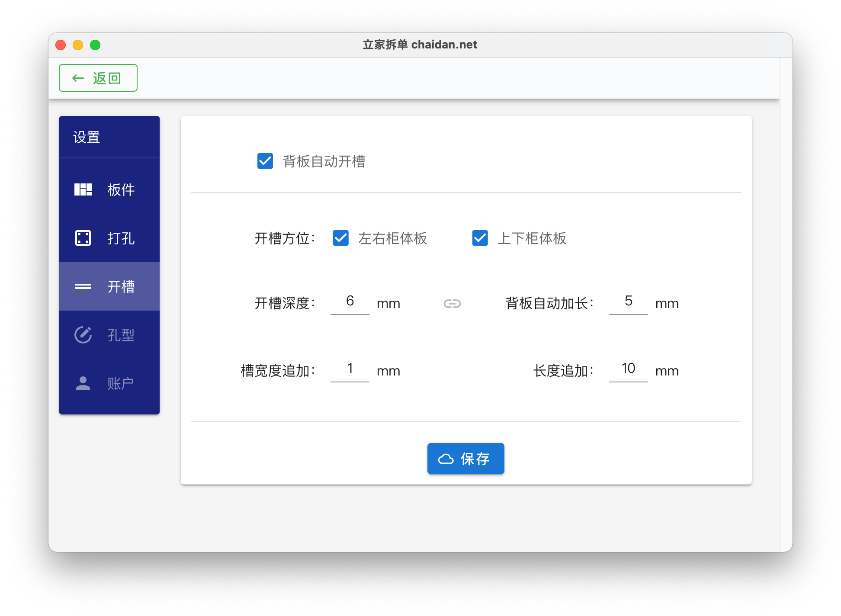Open the 板件 settings menu item
This screenshot has width=841, height=616.
point(109,189)
